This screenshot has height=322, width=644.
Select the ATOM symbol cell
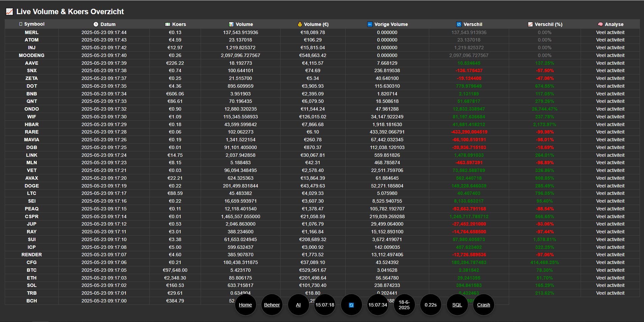pyautogui.click(x=32, y=40)
